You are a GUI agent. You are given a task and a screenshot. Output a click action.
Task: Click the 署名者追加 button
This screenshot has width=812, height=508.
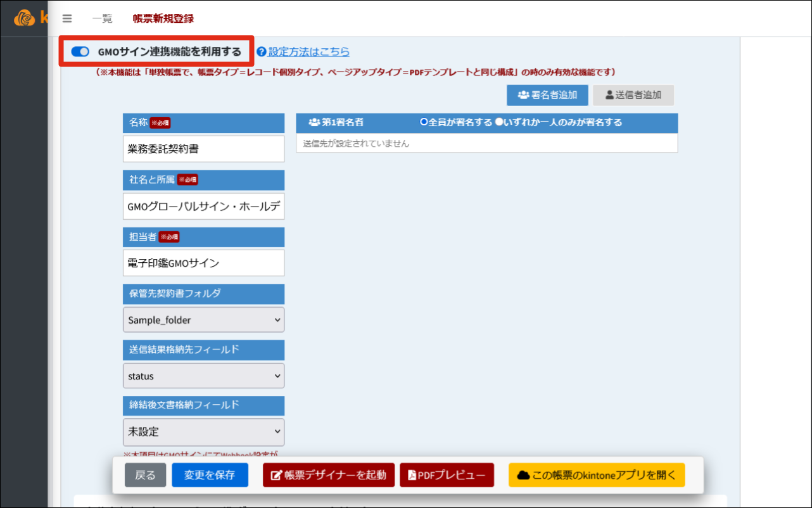(x=547, y=95)
